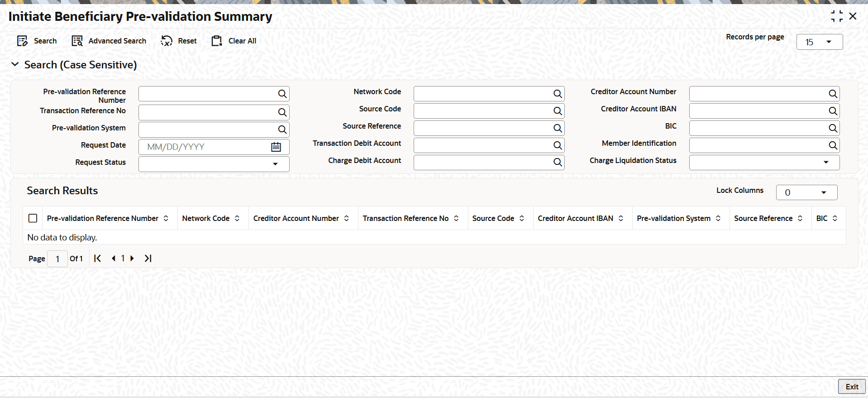Viewport: 868px width, 398px height.
Task: Open lookup for Transaction Debit Account
Action: tap(558, 145)
